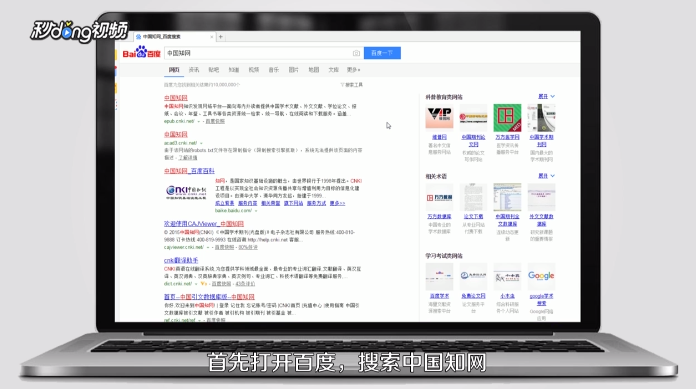Open dropdown arrow next to dict.cnki.net
Viewport: 696px width, 389px height.
point(196,284)
